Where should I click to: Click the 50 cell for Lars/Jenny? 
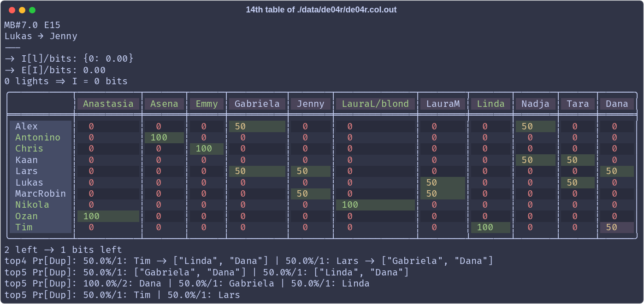click(311, 171)
